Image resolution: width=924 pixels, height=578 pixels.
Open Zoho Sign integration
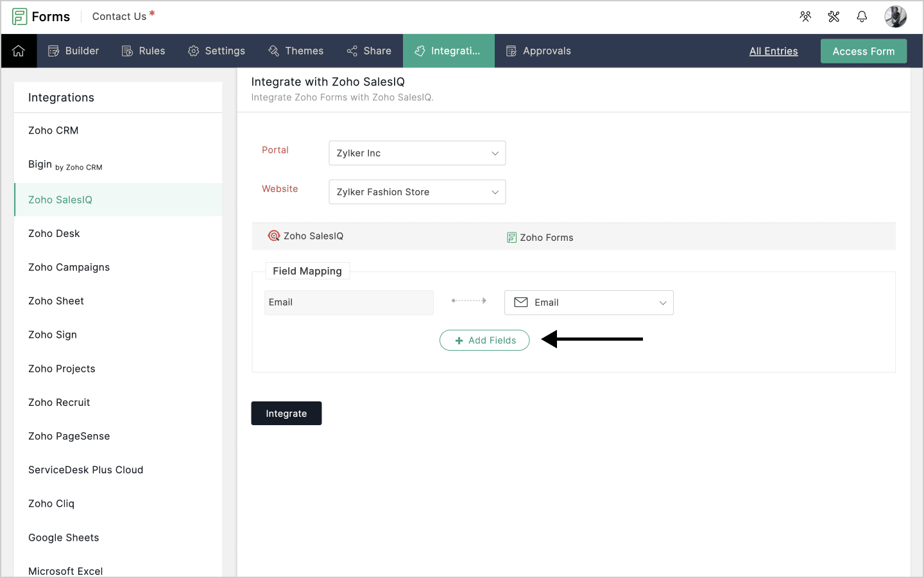[x=118, y=335]
